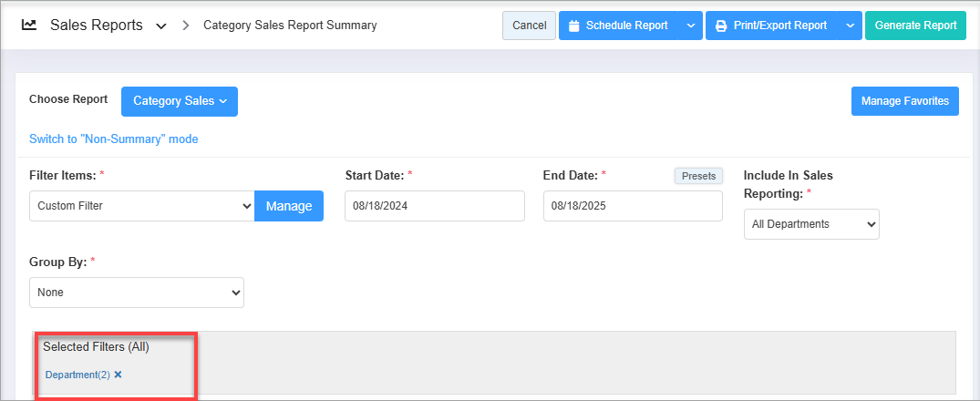Open the Filter Items Custom Filter select

(x=141, y=206)
